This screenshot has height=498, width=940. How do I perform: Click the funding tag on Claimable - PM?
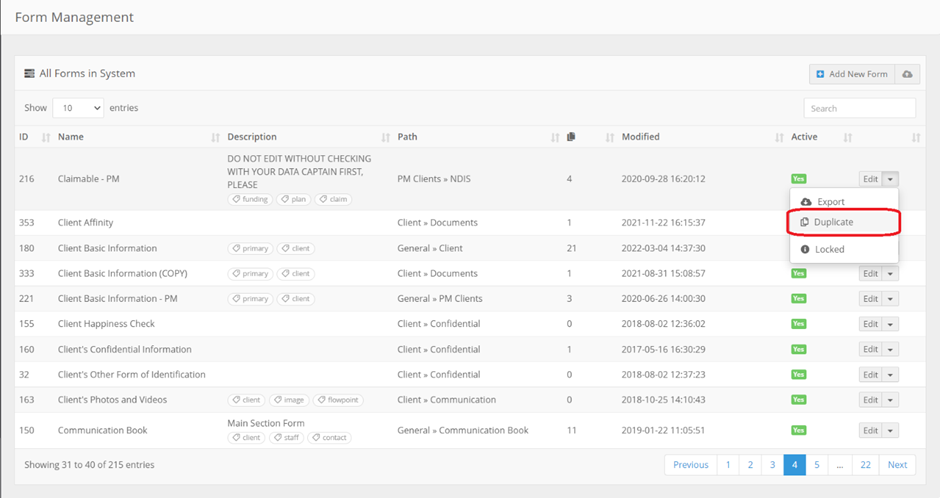coord(250,199)
